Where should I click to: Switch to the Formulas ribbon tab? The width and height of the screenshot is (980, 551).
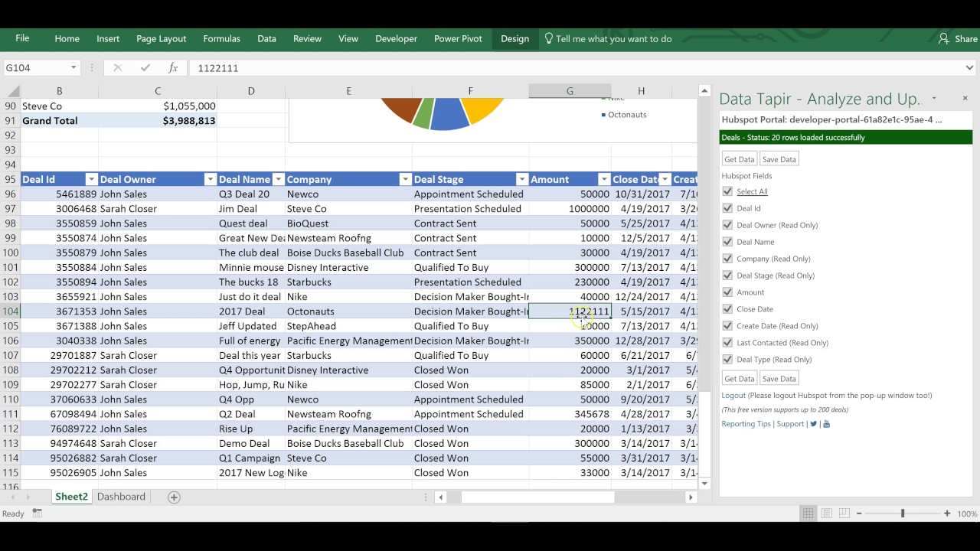[221, 38]
